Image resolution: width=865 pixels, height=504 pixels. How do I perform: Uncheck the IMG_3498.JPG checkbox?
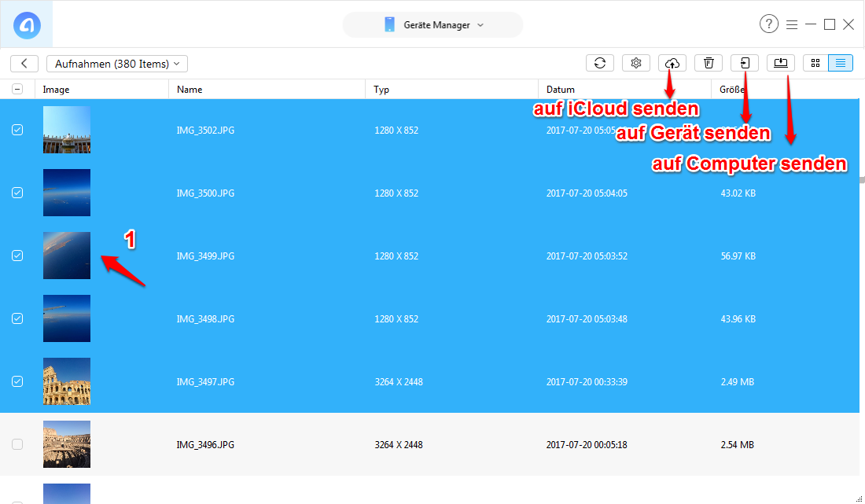17,318
